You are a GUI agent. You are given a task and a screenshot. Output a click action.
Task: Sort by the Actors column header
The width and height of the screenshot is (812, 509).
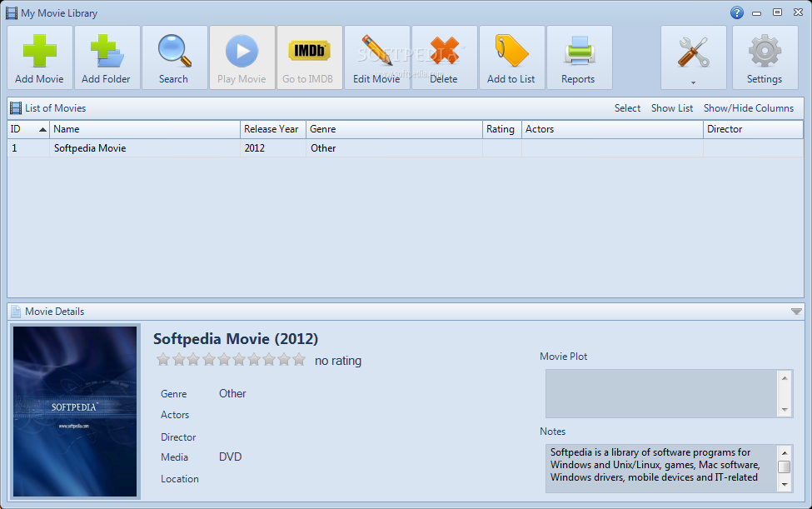(612, 129)
